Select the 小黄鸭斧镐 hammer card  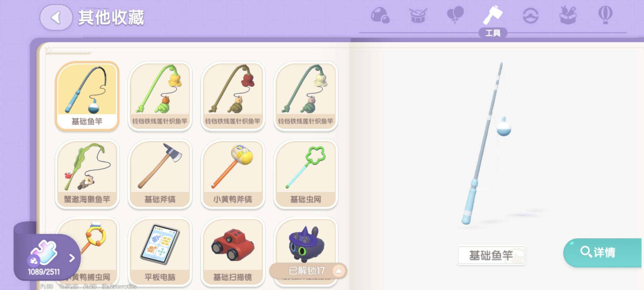[233, 174]
